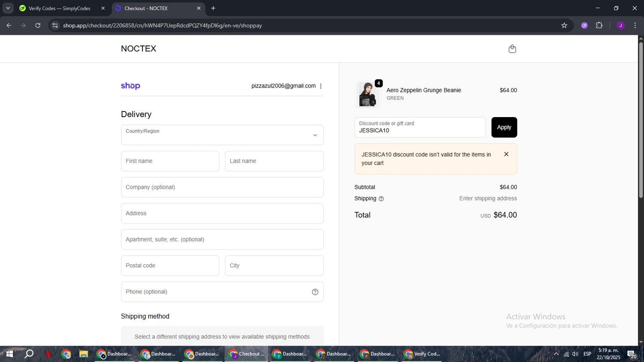Show shipping info tooltip icon
The width and height of the screenshot is (644, 362).
381,199
